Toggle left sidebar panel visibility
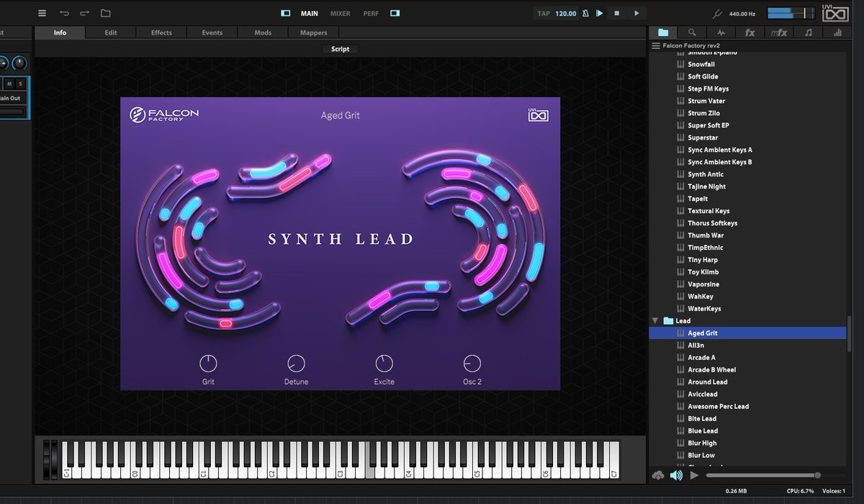Viewport: 864px width, 504px height. [x=286, y=13]
